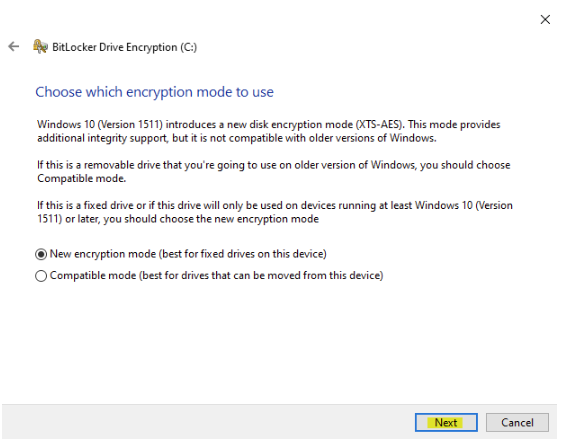Click the '(XTS-AES)' text in the first paragraph

tap(380, 124)
